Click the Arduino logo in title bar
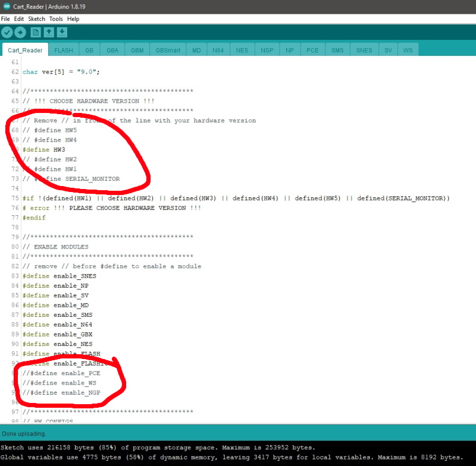Image resolution: width=476 pixels, height=466 pixels. tap(7, 7)
